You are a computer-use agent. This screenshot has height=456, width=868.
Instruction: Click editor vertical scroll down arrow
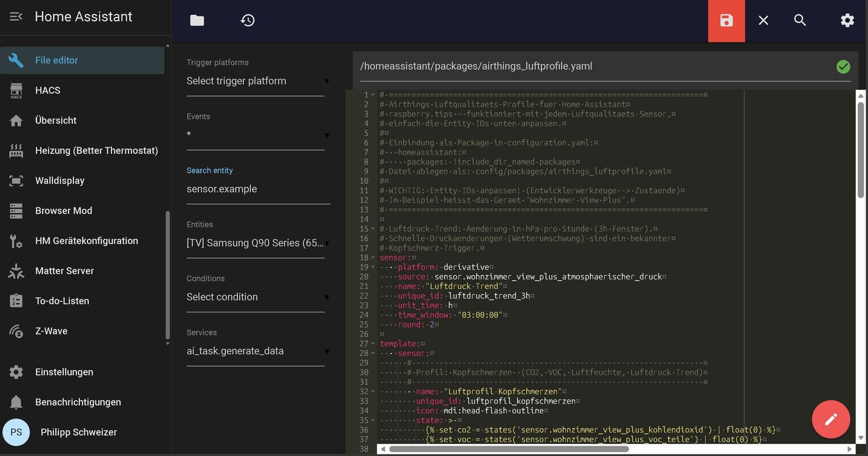(860, 438)
